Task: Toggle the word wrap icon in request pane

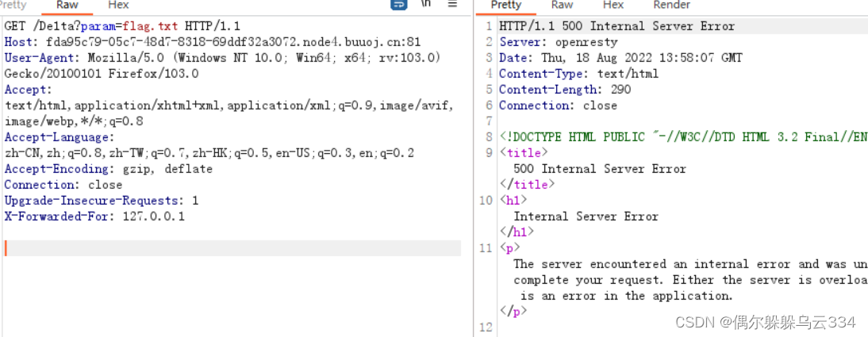Action: 399,5
